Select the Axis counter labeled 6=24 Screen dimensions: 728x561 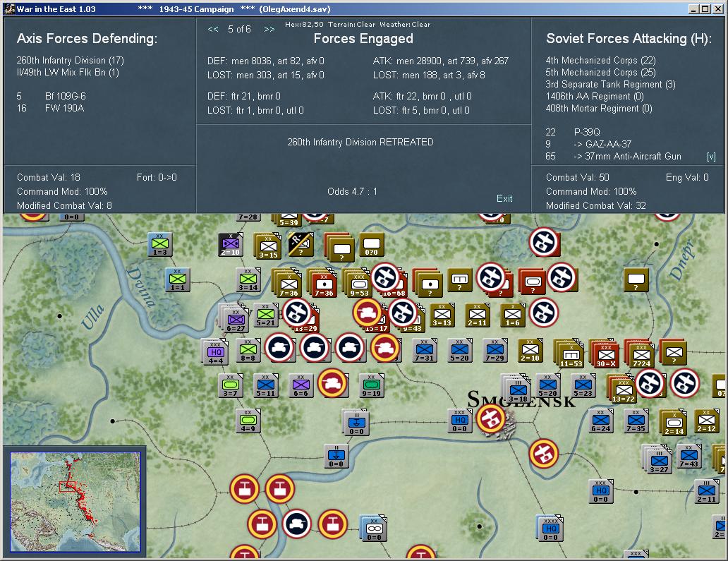tap(601, 421)
